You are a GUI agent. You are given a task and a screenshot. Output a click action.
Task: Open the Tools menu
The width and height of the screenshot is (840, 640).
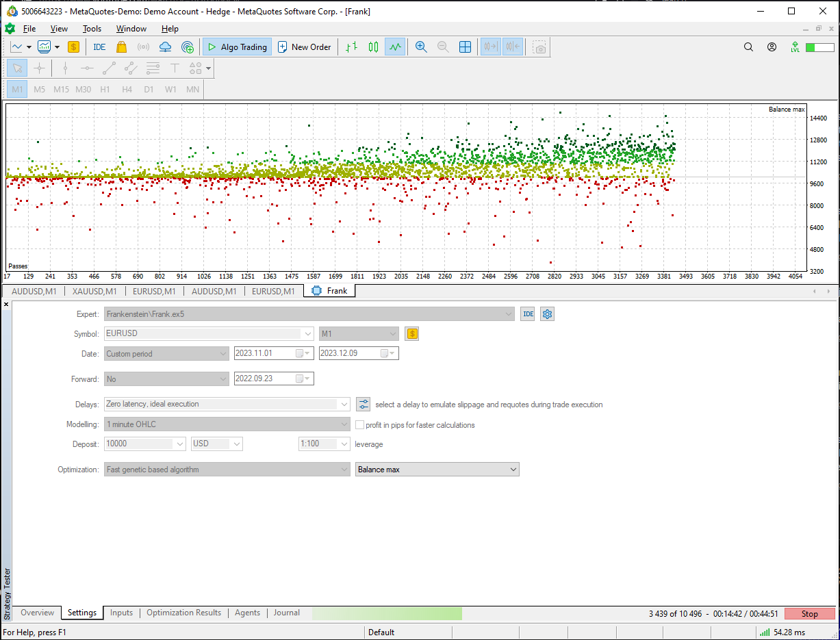[92, 29]
